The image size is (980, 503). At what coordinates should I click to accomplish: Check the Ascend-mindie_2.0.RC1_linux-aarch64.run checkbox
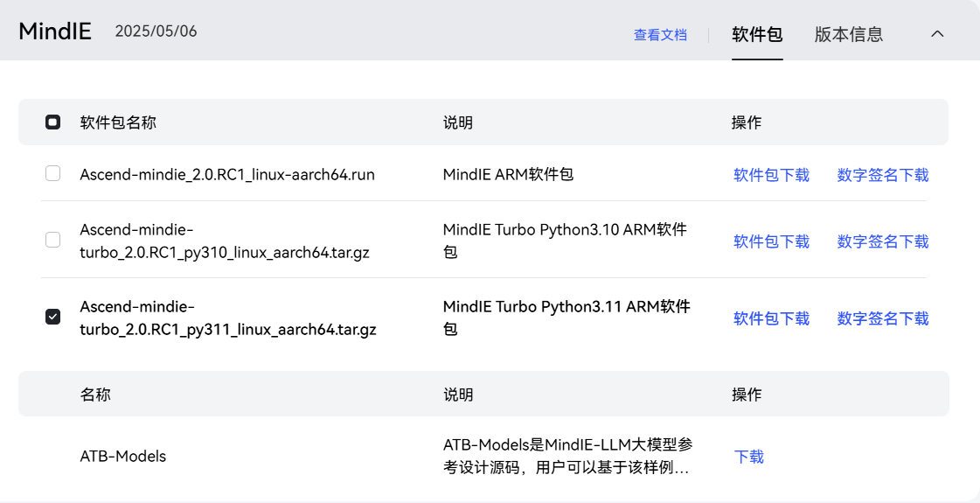[53, 173]
